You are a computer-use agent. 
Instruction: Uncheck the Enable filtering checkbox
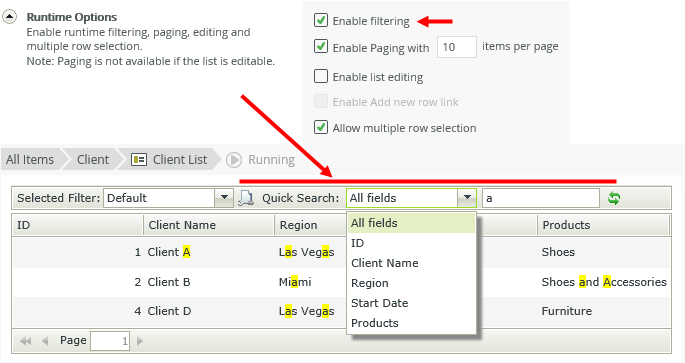pos(321,20)
